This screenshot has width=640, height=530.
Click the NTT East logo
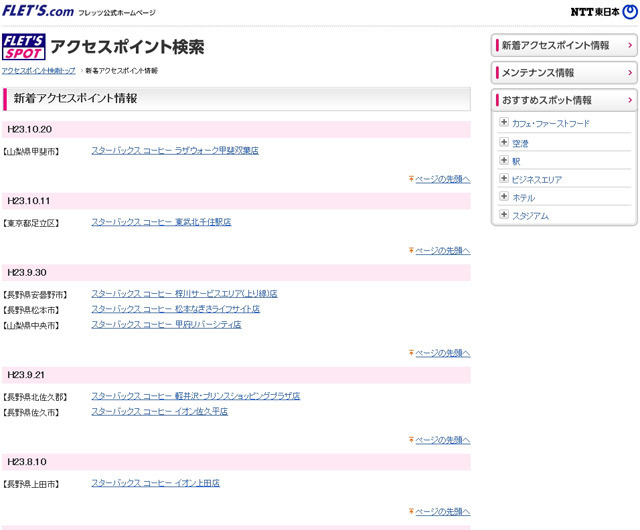pos(604,12)
